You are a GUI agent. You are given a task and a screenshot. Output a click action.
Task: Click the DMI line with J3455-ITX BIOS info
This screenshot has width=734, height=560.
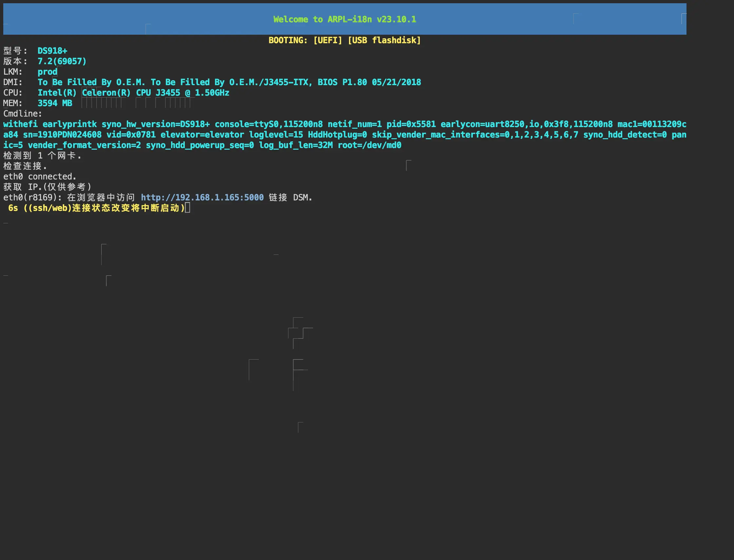click(x=229, y=82)
